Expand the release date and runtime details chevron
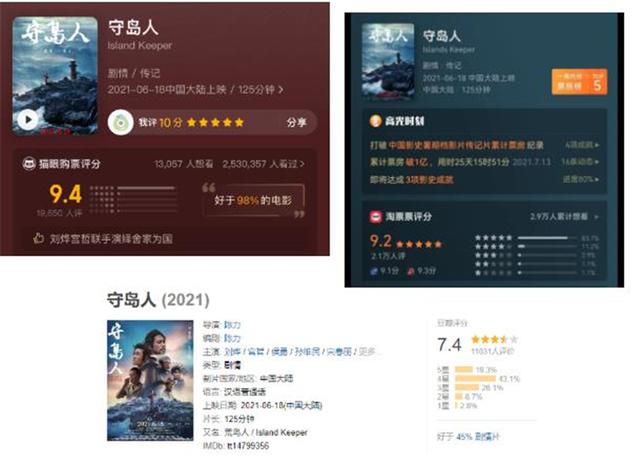 coord(281,89)
